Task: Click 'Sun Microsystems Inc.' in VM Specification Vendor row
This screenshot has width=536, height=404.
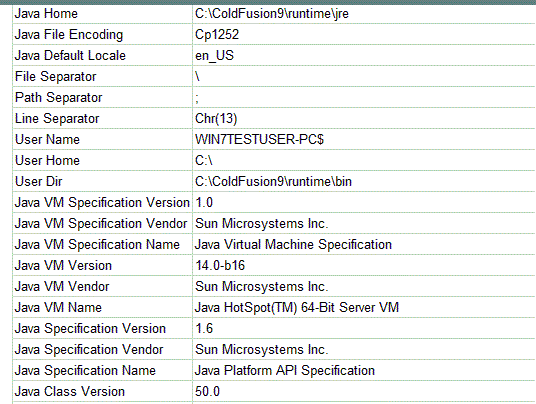Action: [262, 224]
